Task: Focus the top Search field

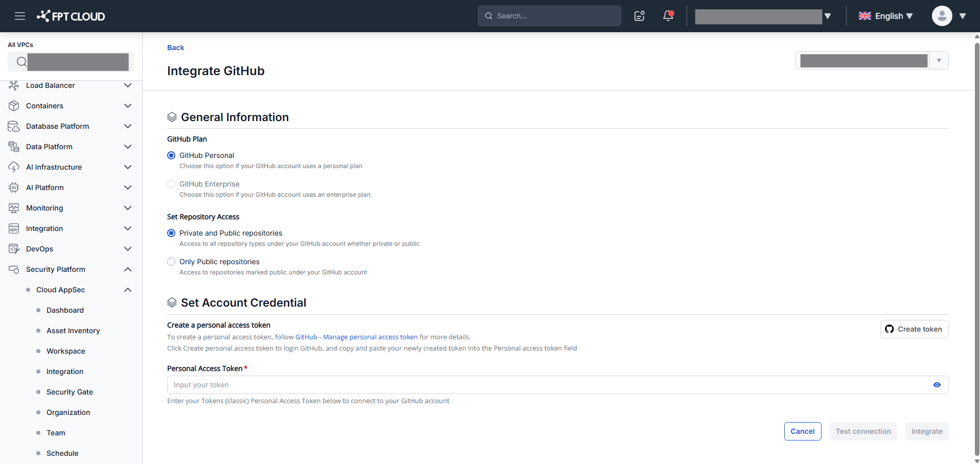Action: [549, 16]
